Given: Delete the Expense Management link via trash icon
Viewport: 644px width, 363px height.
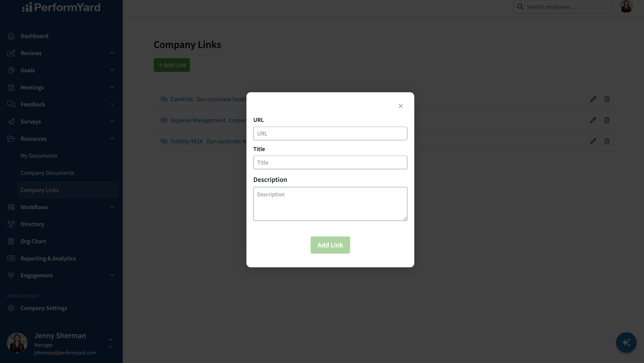Looking at the screenshot, I should point(607,120).
